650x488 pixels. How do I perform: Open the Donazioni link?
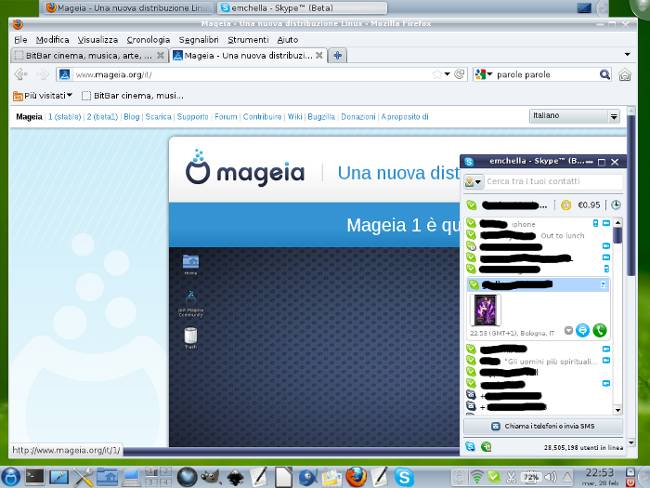coord(358,117)
